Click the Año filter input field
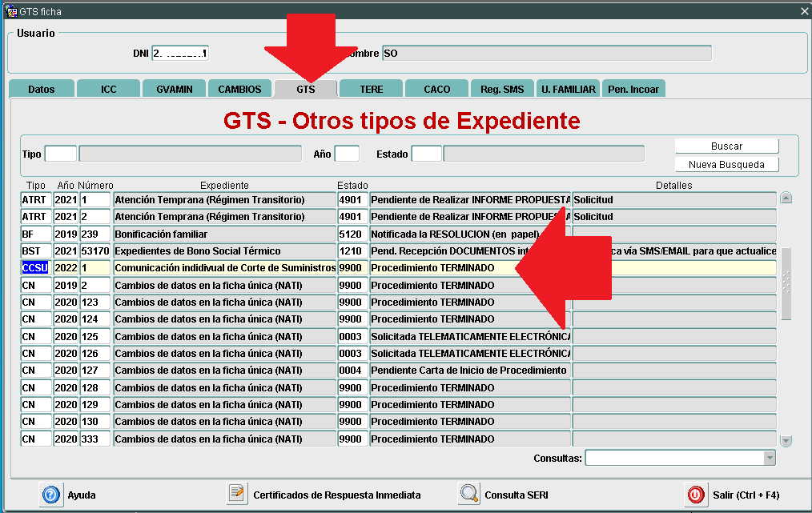This screenshot has width=812, height=513. tap(347, 154)
